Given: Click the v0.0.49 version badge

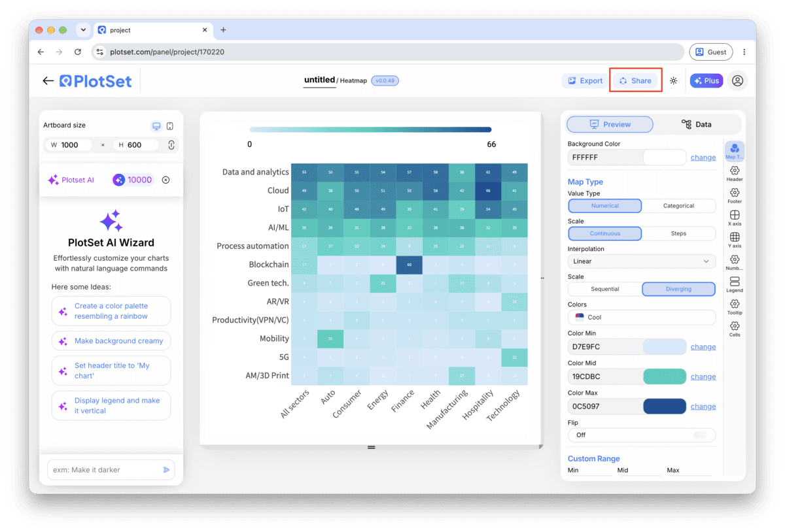Looking at the screenshot, I should 385,81.
